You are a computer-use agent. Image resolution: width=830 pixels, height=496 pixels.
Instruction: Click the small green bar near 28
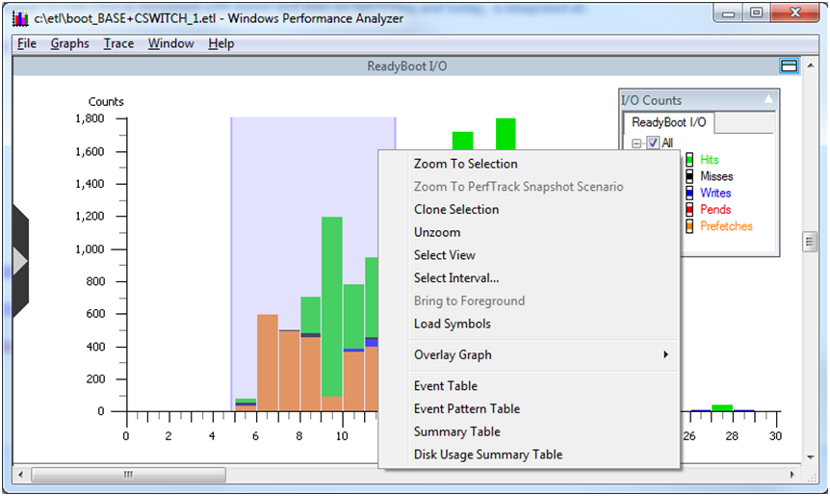(x=722, y=408)
